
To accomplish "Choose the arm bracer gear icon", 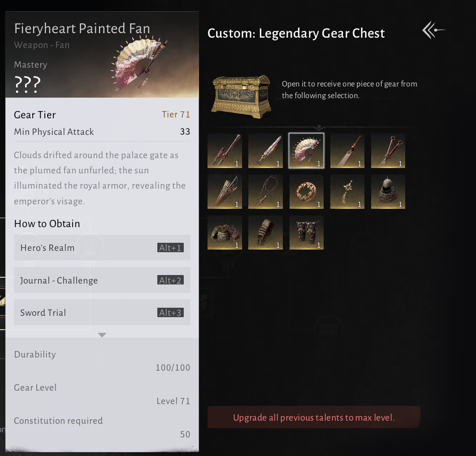I will click(x=265, y=232).
